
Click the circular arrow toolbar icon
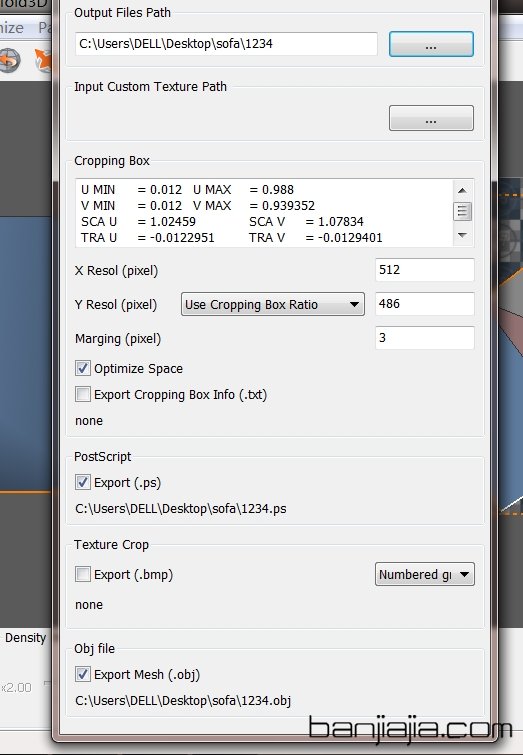(10, 60)
